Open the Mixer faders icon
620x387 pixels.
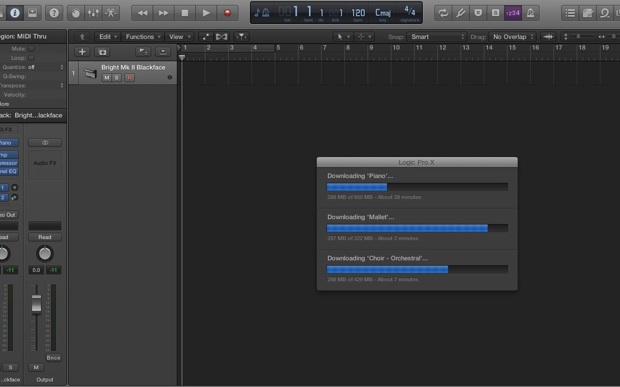click(x=93, y=13)
